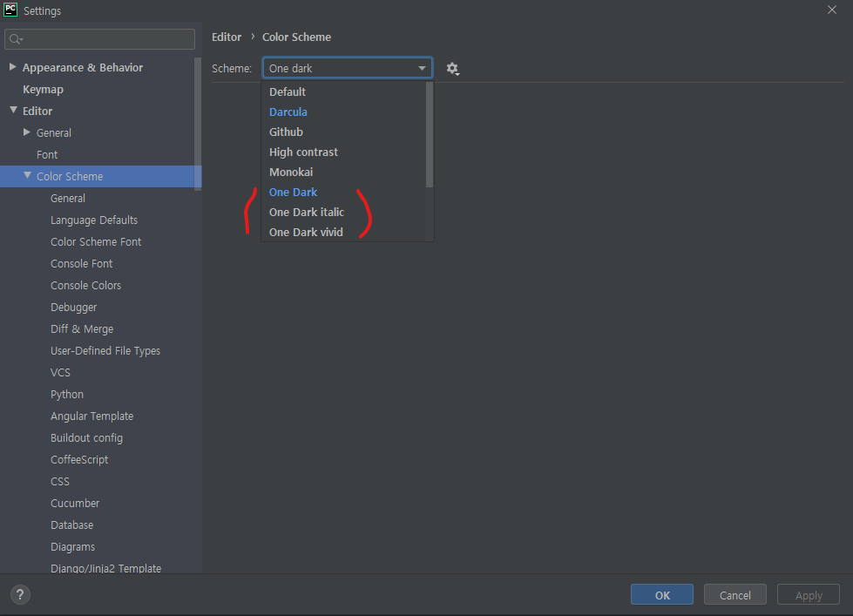Image resolution: width=853 pixels, height=616 pixels.
Task: Open Diff & Merge color settings
Action: [x=82, y=328]
